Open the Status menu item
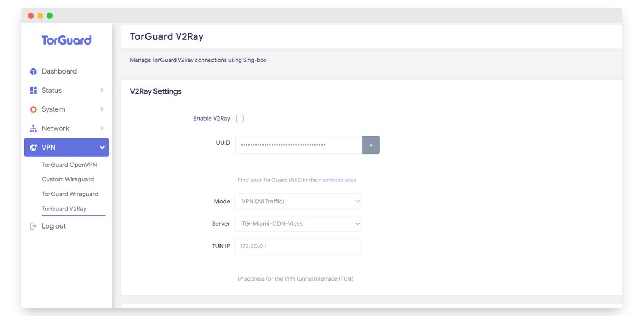The image size is (644, 316). (67, 90)
